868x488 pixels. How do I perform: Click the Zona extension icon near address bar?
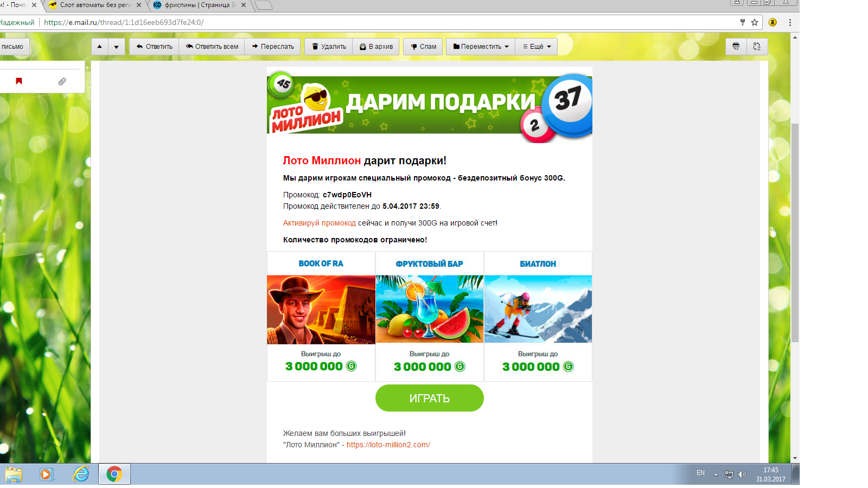(773, 23)
